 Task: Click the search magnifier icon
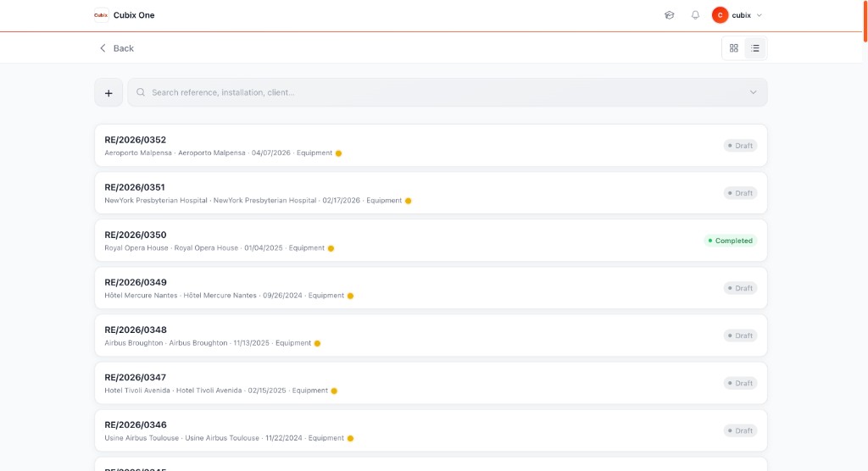tap(141, 92)
